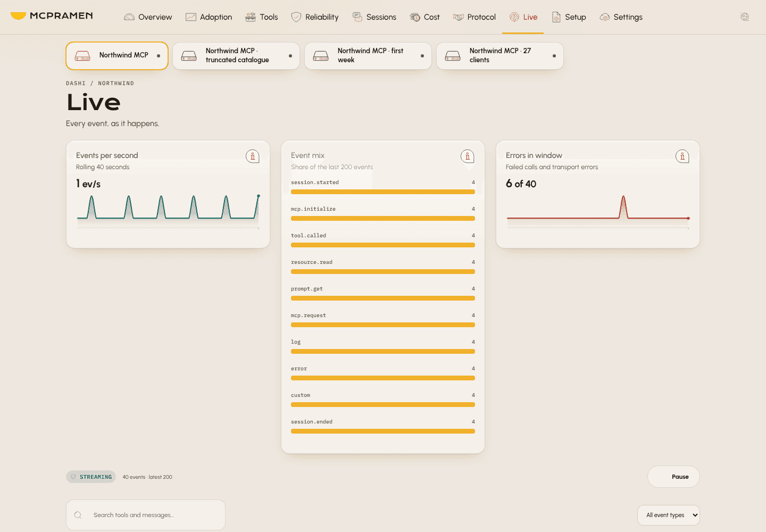The height and width of the screenshot is (532, 766).
Task: Click the mcp.request row label
Action: 309,315
